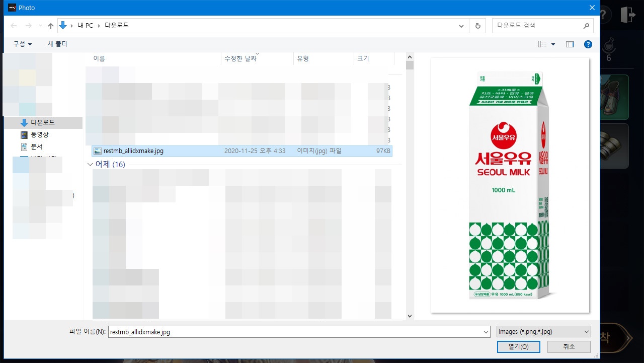This screenshot has height=363, width=644.
Task: Click the file list scrollbar down arrow
Action: 410,316
